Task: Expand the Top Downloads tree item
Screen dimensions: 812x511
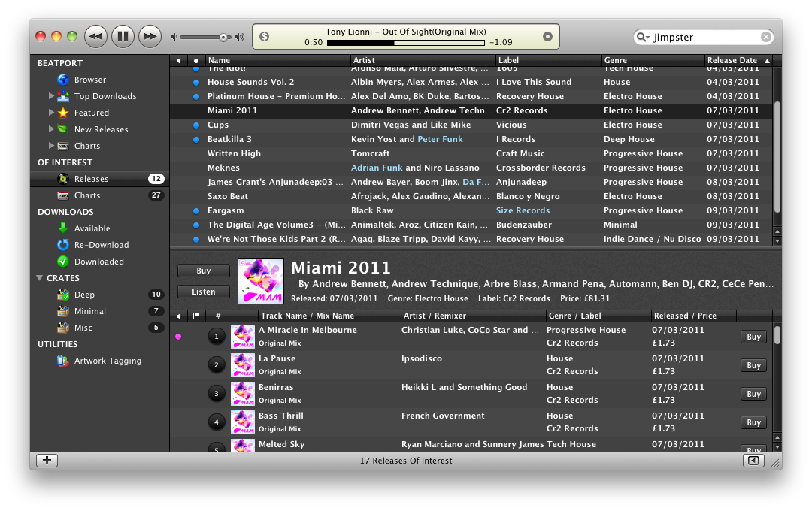Action: coord(51,96)
